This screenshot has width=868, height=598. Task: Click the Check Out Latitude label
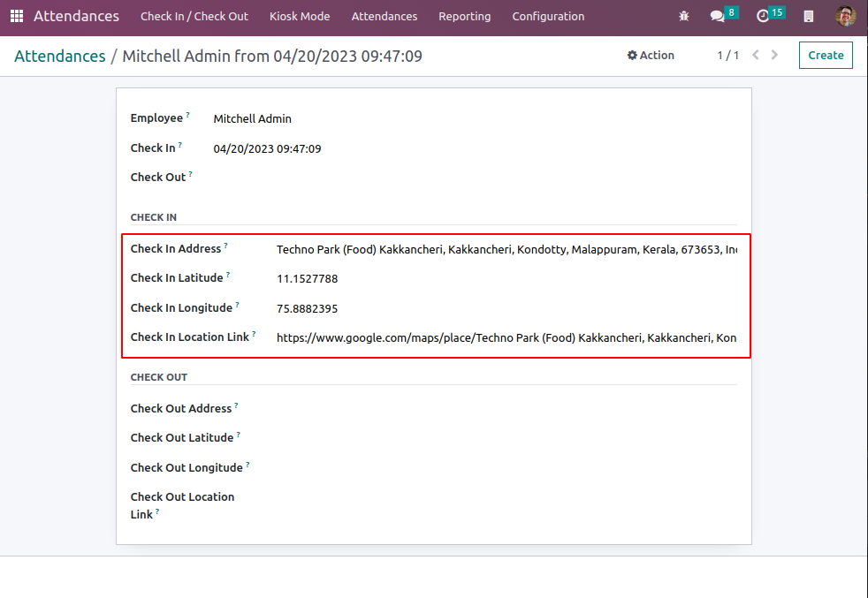tap(182, 438)
